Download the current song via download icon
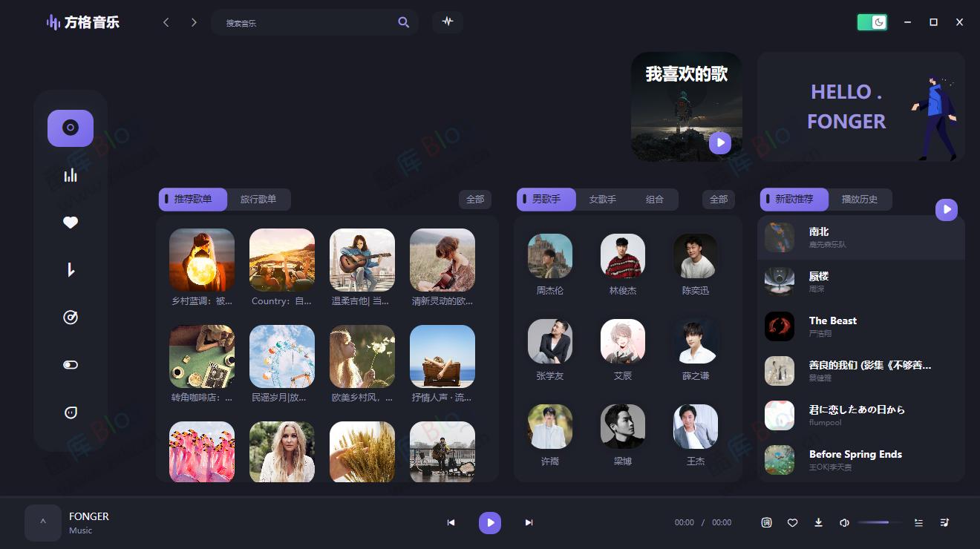Image resolution: width=980 pixels, height=549 pixels. coord(818,522)
